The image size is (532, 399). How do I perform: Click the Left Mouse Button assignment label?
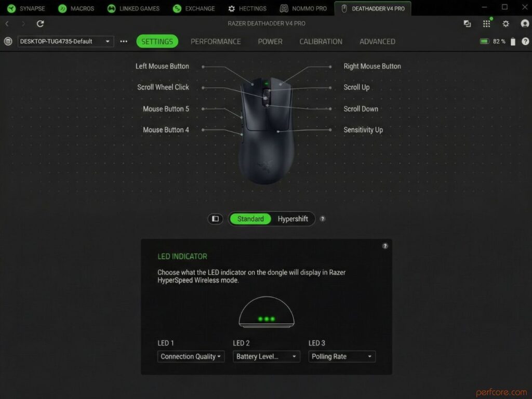pyautogui.click(x=162, y=66)
